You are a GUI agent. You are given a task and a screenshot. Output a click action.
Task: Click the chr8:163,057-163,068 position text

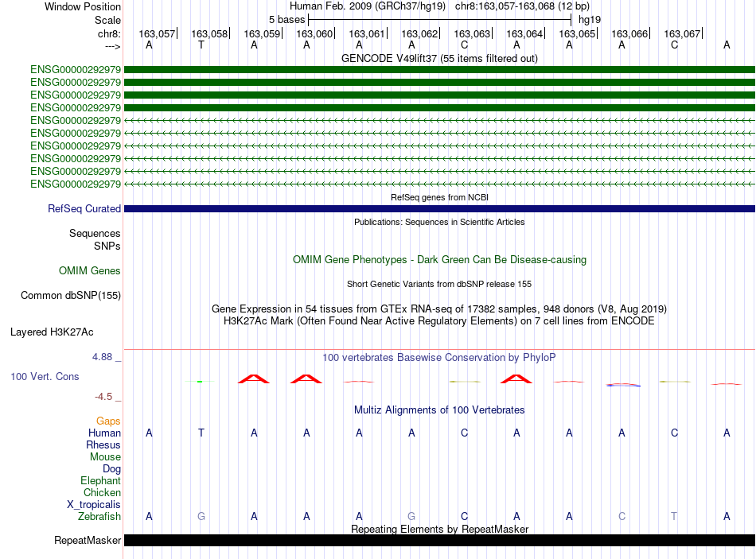pyautogui.click(x=522, y=6)
